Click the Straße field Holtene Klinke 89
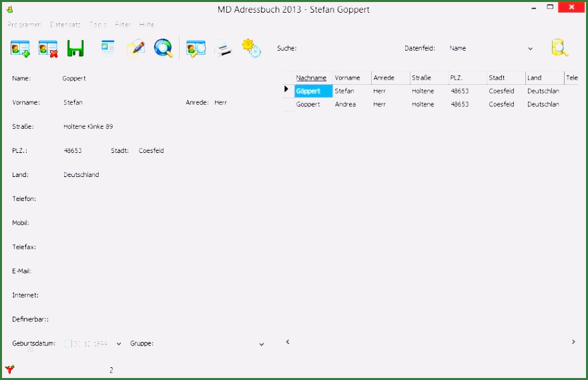588x380 pixels. [x=162, y=126]
